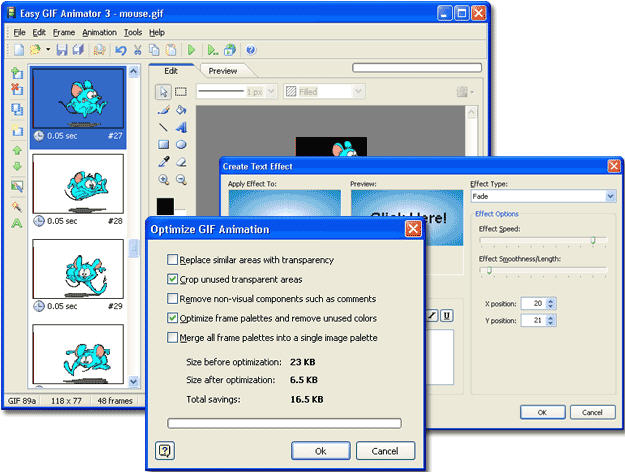Select the Eraser tool
This screenshot has width=625, height=472.
pos(181,162)
